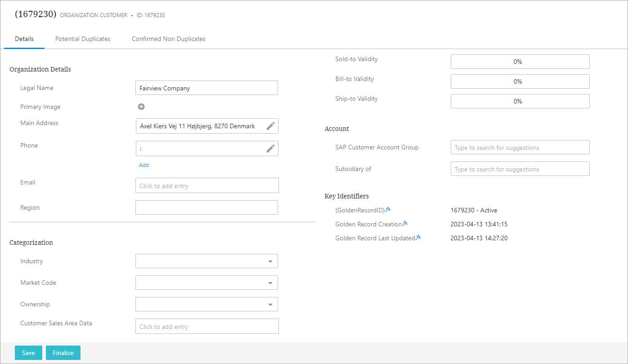Click the fx icon beside GoldenRecordID
Image resolution: width=628 pixels, height=364 pixels.
[x=388, y=210]
